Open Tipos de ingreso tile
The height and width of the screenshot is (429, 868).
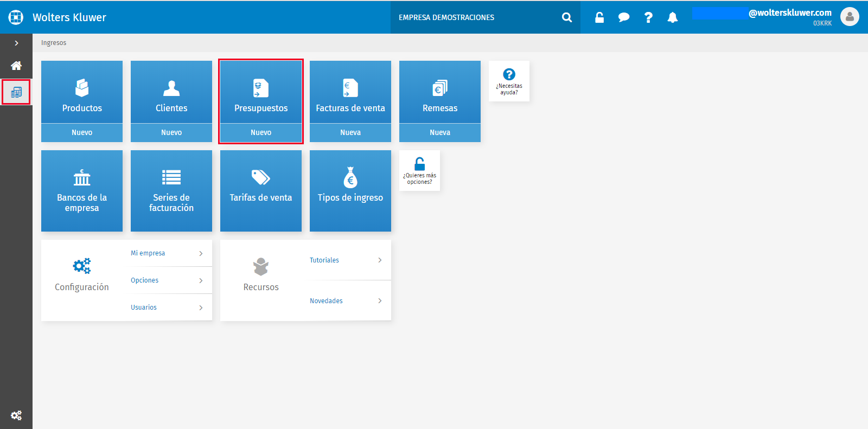click(x=350, y=191)
